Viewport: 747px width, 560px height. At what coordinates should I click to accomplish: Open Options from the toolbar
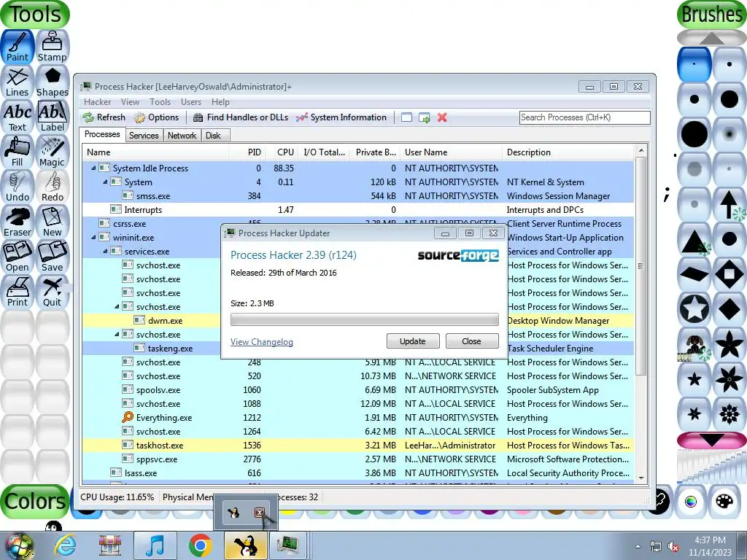[x=157, y=117]
